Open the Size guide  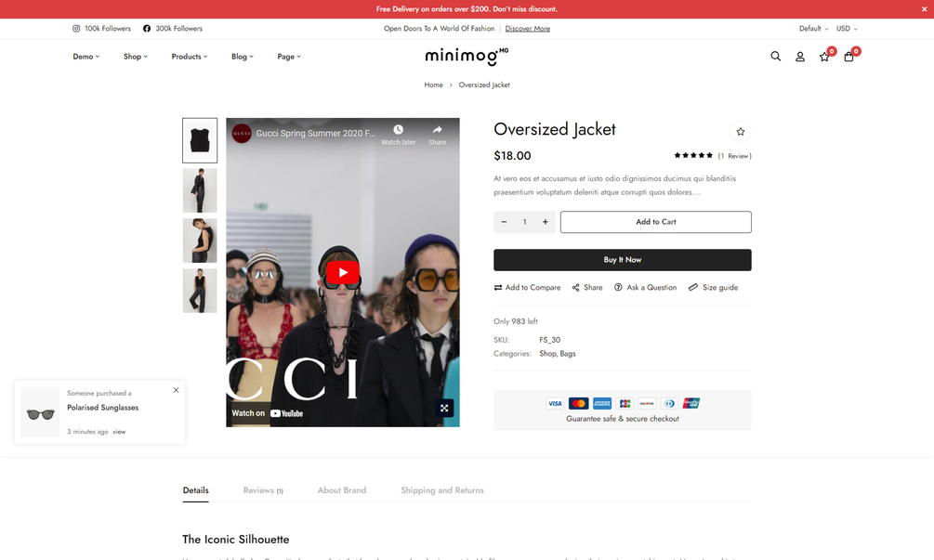click(x=713, y=288)
